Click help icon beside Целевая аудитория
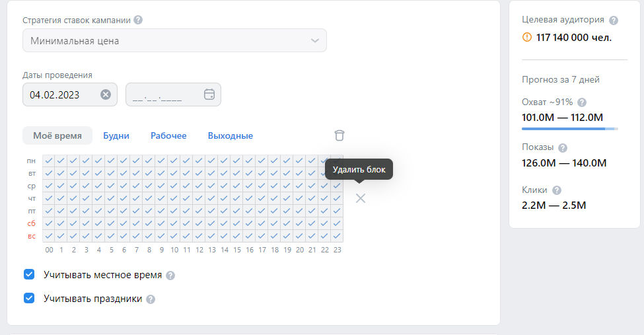This screenshot has width=644, height=335. pyautogui.click(x=613, y=20)
